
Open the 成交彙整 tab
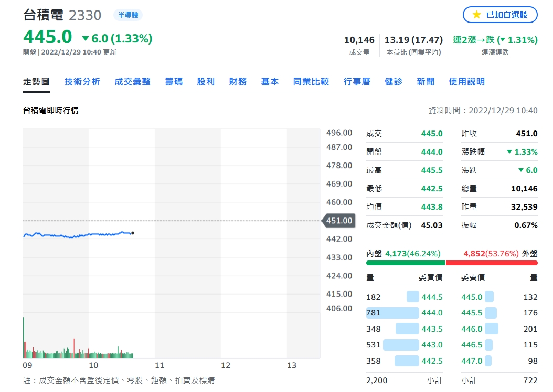pyautogui.click(x=132, y=82)
